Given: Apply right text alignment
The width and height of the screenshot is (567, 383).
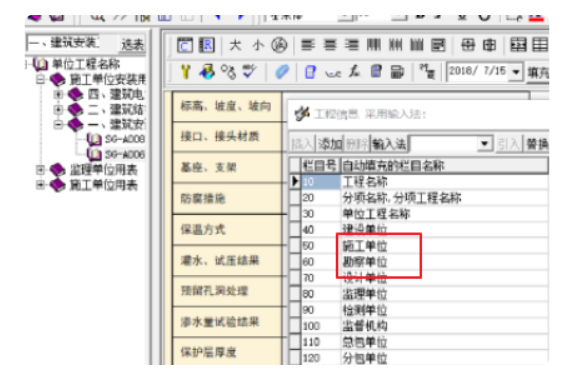Looking at the screenshot, I should pyautogui.click(x=351, y=46).
